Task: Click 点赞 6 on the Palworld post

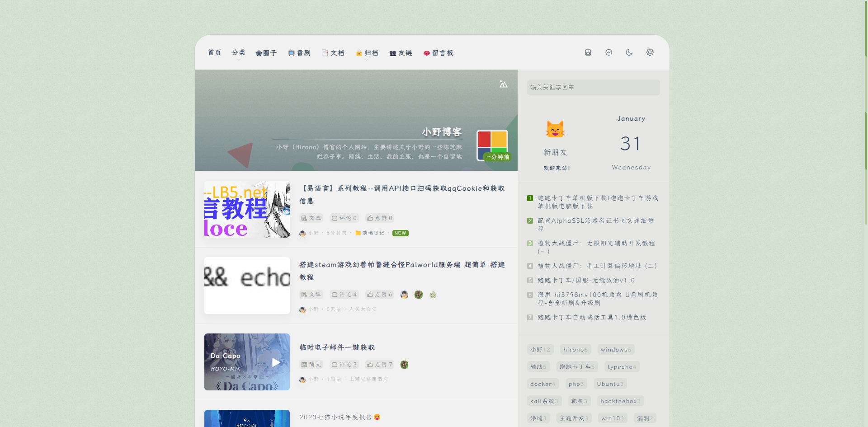Action: click(380, 295)
